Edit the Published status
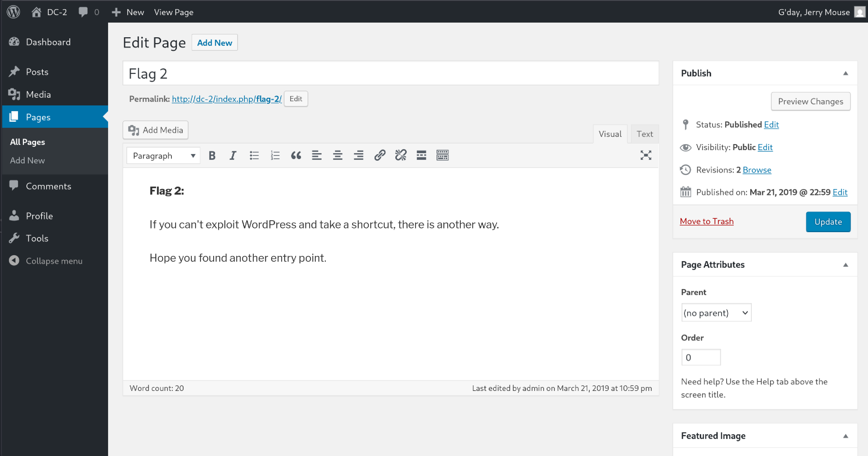The width and height of the screenshot is (868, 456). (771, 125)
